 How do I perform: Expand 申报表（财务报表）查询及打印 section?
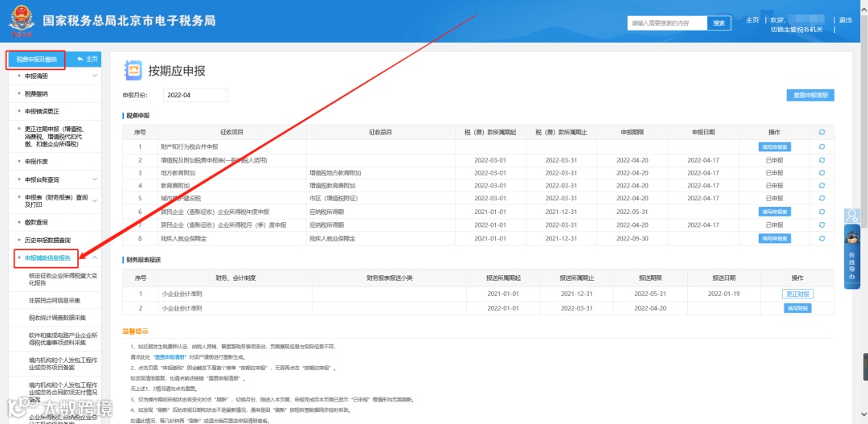point(95,200)
